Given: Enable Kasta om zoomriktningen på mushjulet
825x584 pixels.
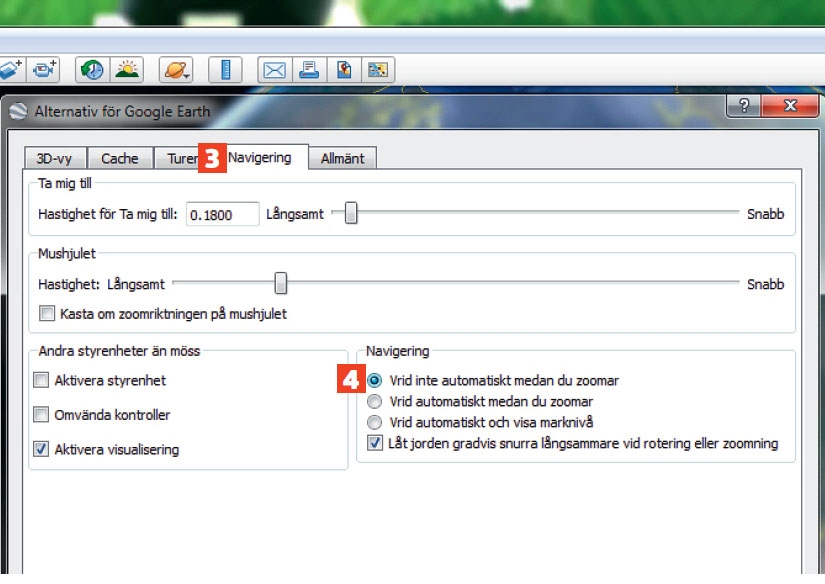Looking at the screenshot, I should [x=46, y=314].
